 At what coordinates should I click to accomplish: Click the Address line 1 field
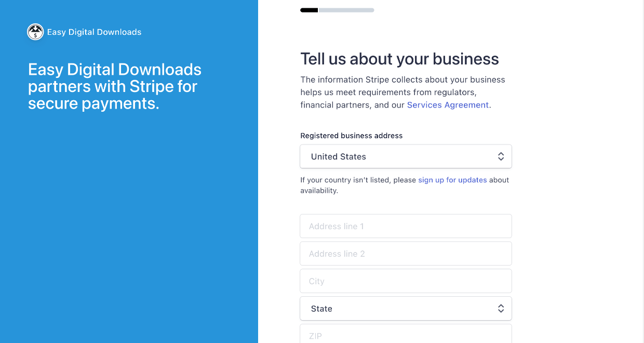point(405,226)
